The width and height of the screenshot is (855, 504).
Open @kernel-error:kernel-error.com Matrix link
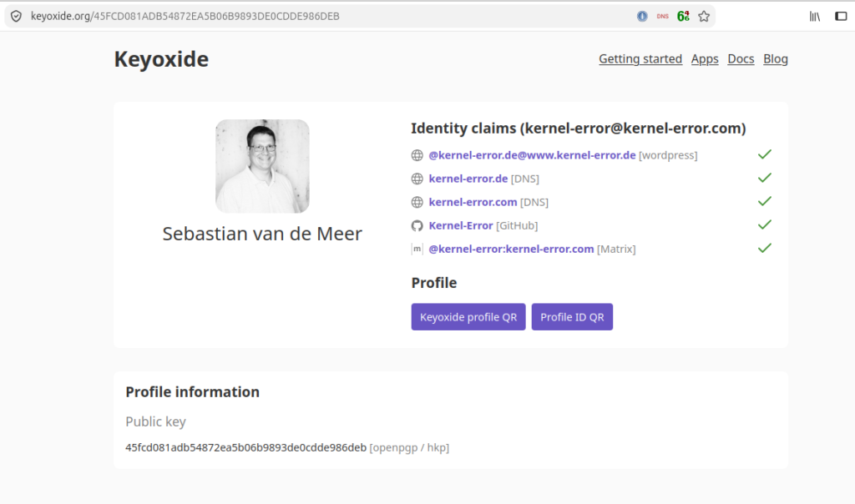pyautogui.click(x=511, y=249)
